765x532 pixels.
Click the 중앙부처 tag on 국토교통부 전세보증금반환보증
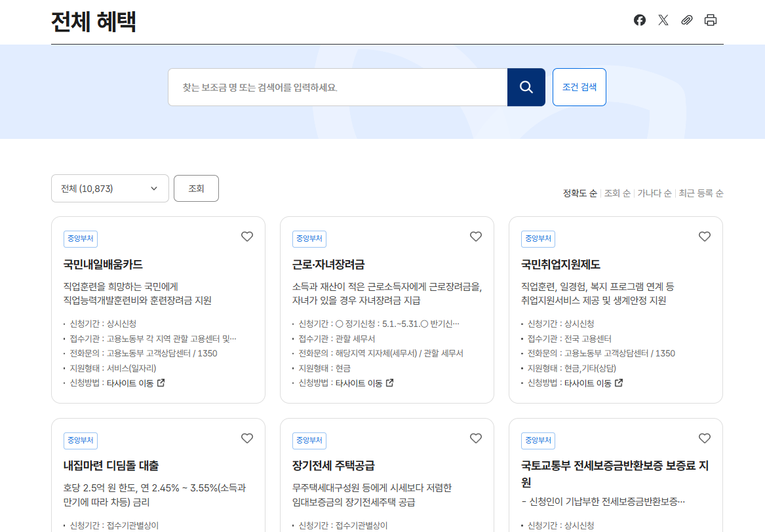538,441
